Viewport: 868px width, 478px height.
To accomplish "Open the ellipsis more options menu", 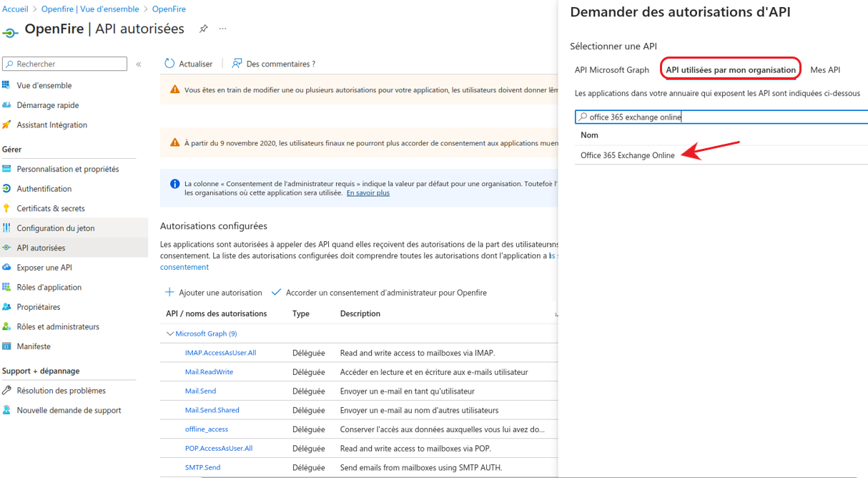I will pos(223,29).
